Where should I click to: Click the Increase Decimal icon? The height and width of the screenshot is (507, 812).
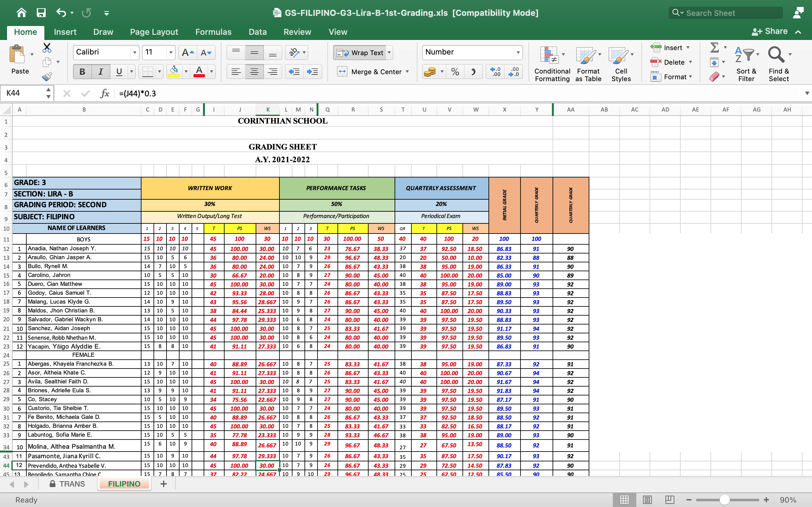pos(495,72)
